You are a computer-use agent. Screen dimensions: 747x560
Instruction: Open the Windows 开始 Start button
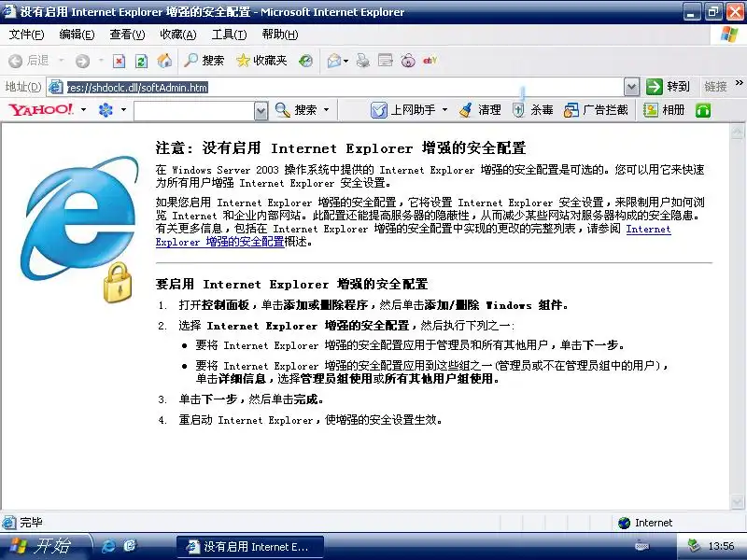click(x=45, y=546)
